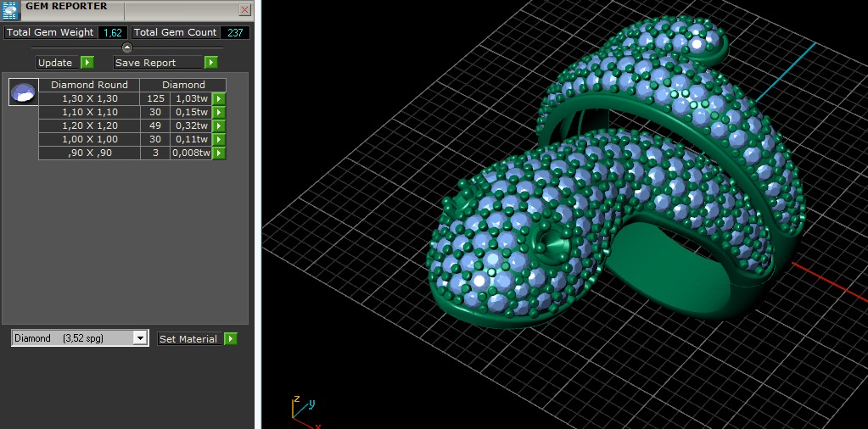
Task: Click the Total Gem Count value 237
Action: (x=235, y=32)
